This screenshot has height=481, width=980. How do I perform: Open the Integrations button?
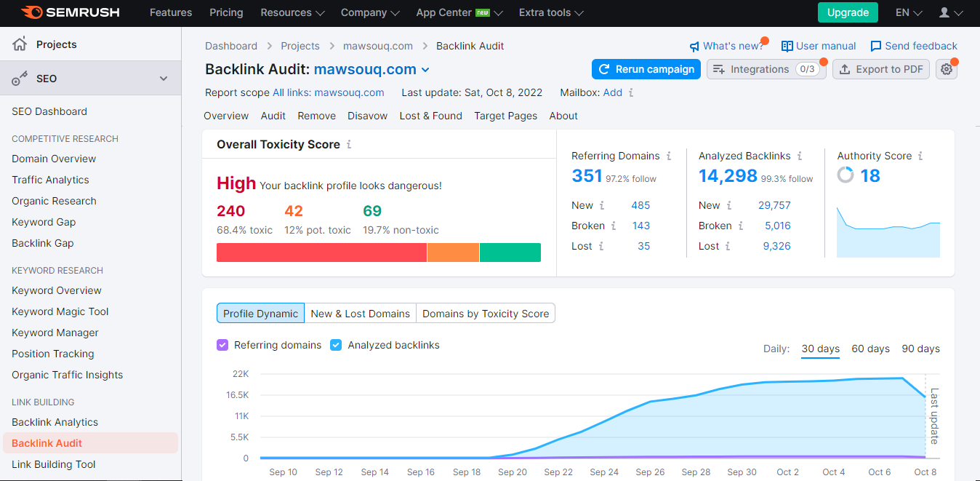[766, 69]
